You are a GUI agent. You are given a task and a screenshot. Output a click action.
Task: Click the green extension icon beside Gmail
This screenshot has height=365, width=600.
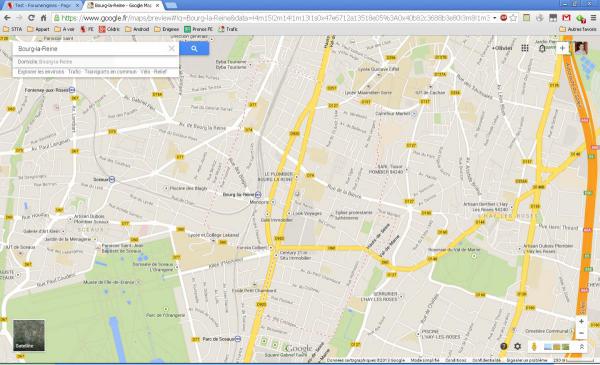(581, 18)
